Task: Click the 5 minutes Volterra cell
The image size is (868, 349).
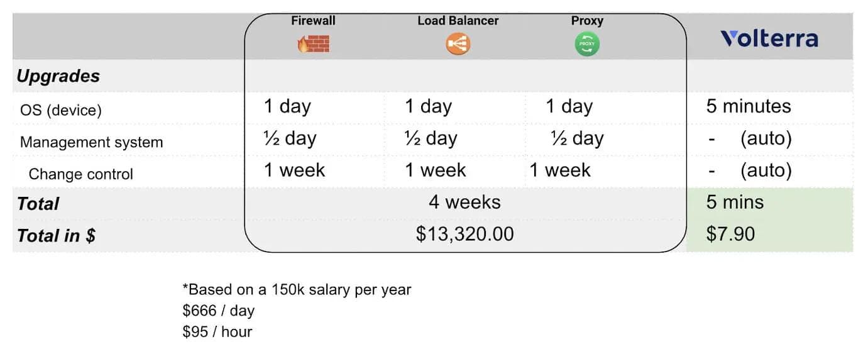Action: (749, 106)
